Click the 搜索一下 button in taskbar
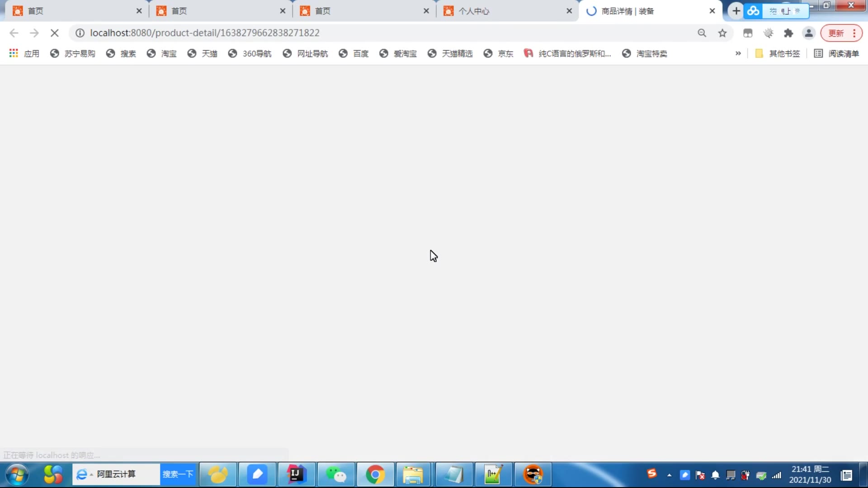The image size is (868, 488). coord(178,474)
